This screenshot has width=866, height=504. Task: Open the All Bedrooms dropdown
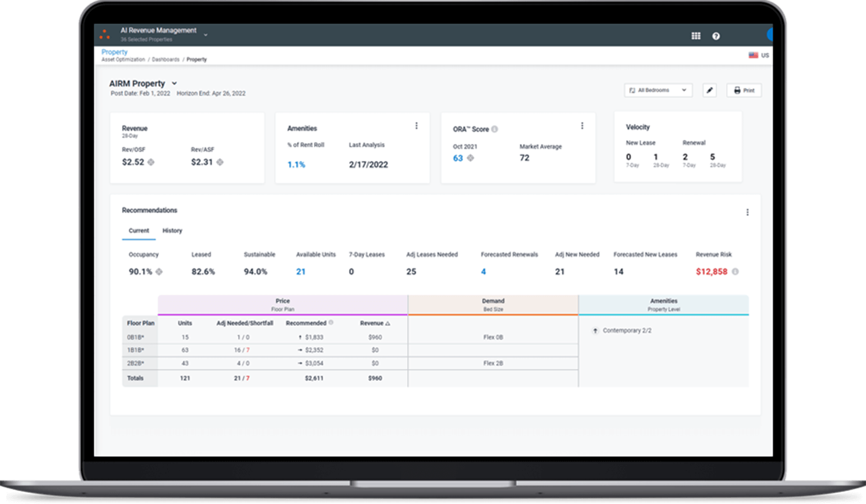click(658, 90)
